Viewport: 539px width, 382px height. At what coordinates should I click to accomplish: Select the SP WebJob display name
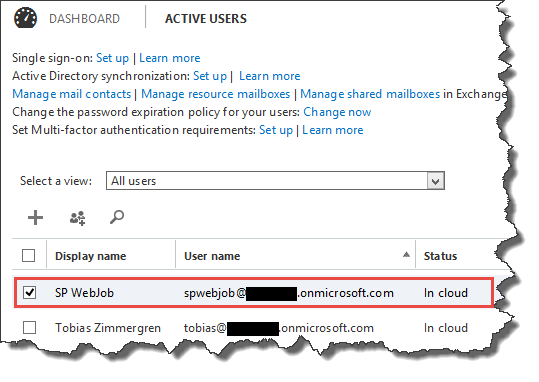[85, 293]
